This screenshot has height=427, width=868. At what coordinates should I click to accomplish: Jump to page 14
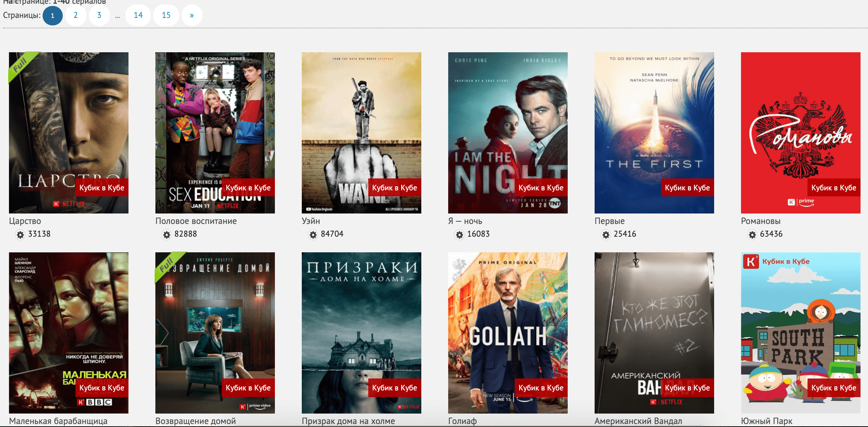click(138, 15)
